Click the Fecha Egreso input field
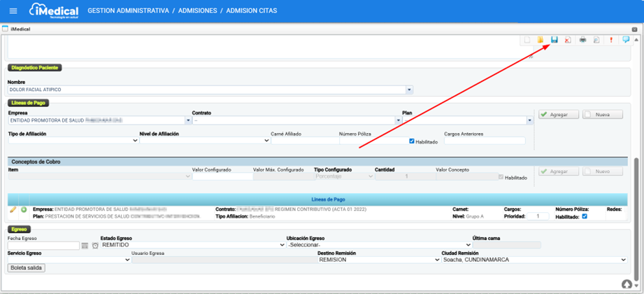The height and width of the screenshot is (294, 644). [x=43, y=246]
